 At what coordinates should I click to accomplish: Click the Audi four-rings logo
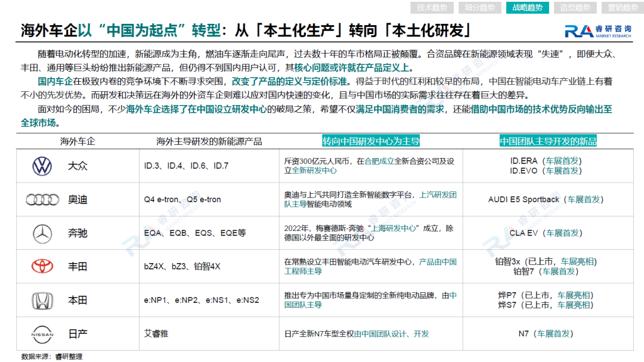click(x=42, y=200)
